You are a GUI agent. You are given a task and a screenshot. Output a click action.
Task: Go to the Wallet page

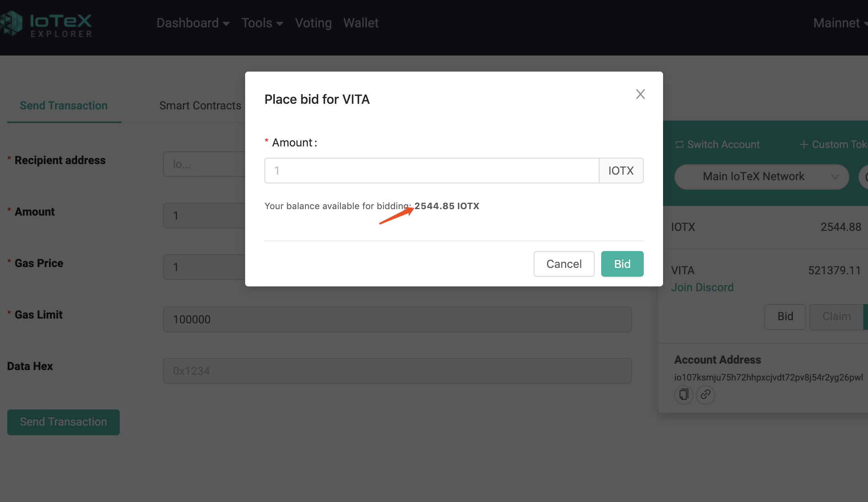360,23
